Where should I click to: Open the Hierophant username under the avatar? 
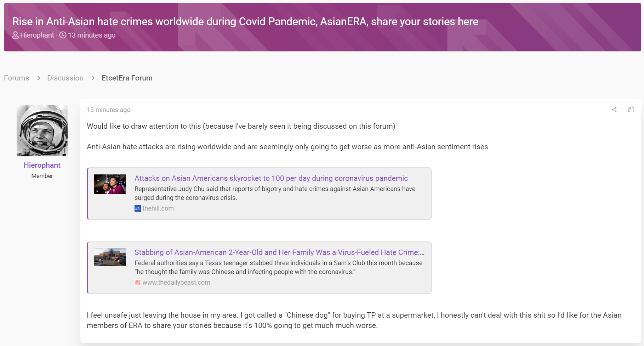[x=42, y=165]
